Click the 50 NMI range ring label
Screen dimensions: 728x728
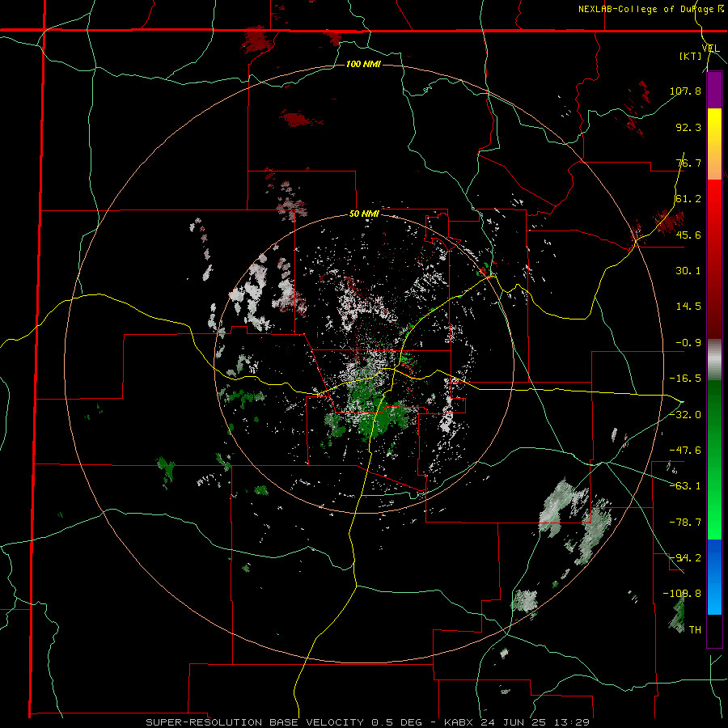[x=365, y=214]
